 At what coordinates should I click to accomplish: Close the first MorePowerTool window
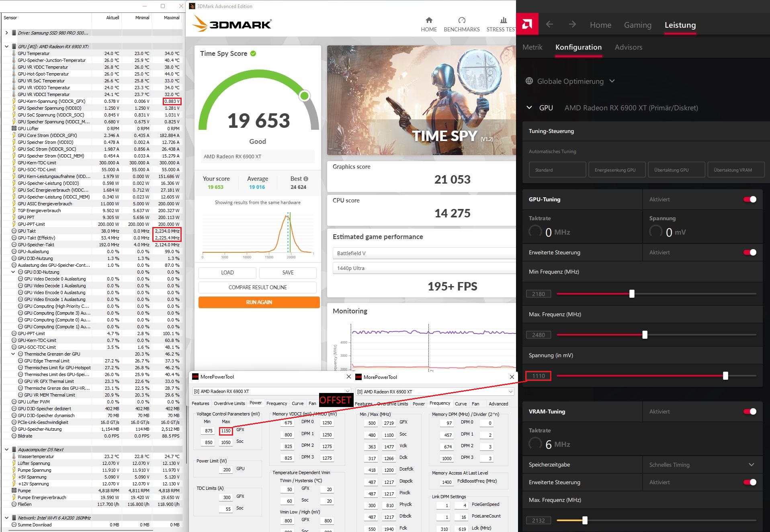point(348,377)
